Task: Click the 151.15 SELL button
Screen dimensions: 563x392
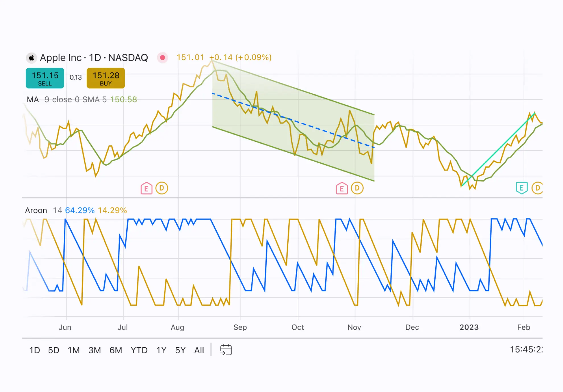Action: [x=45, y=78]
